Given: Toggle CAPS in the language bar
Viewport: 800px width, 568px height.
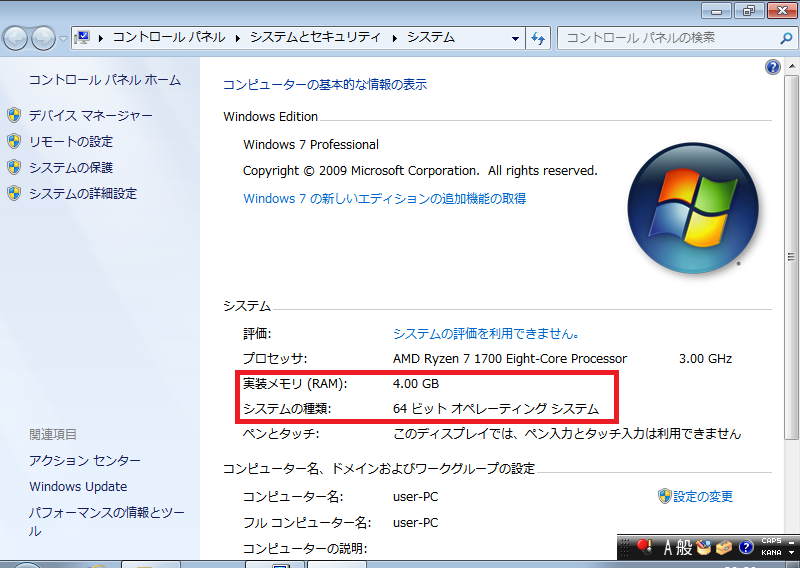Looking at the screenshot, I should [771, 540].
